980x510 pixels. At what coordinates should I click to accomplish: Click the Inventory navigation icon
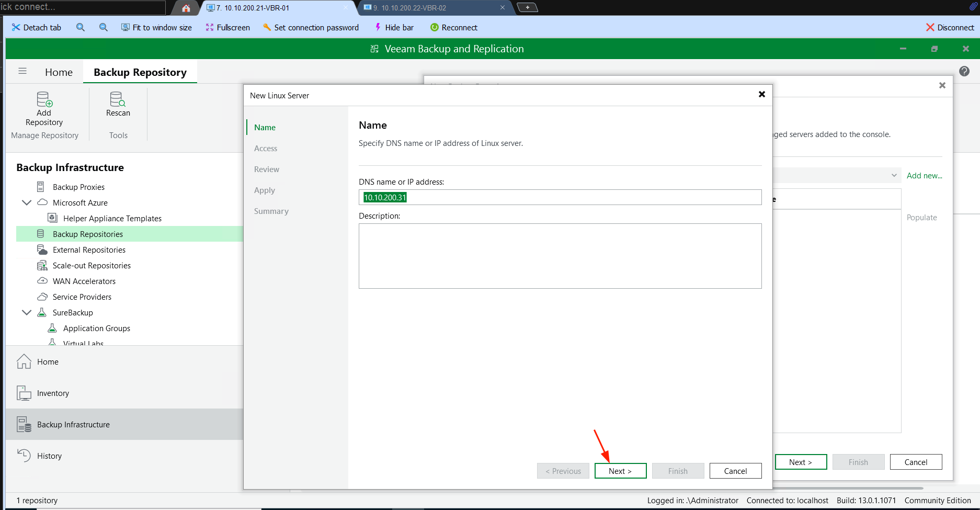tap(24, 393)
